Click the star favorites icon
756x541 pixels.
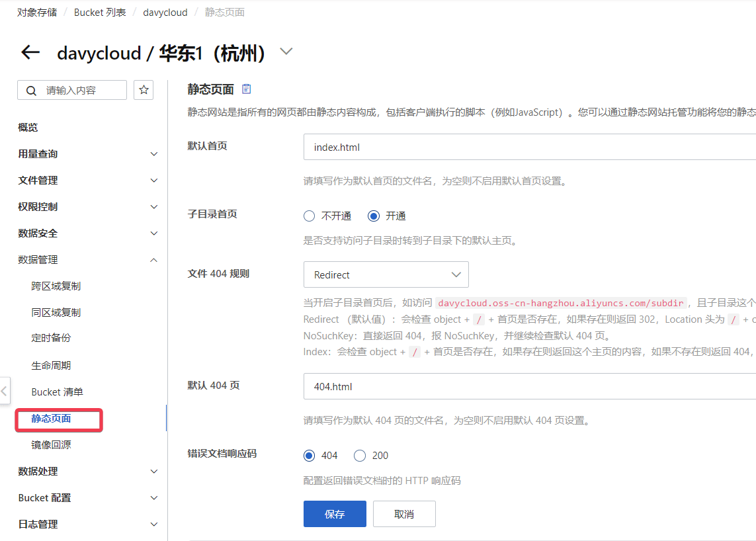pyautogui.click(x=144, y=90)
